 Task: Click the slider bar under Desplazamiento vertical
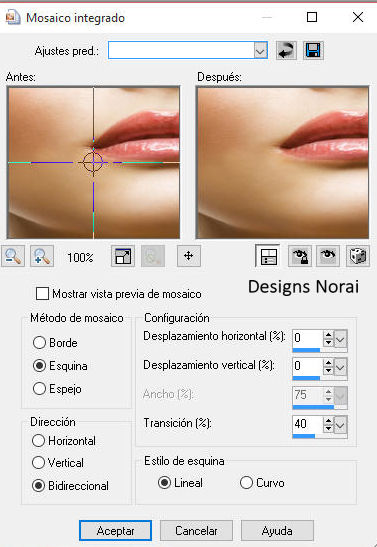point(319,378)
